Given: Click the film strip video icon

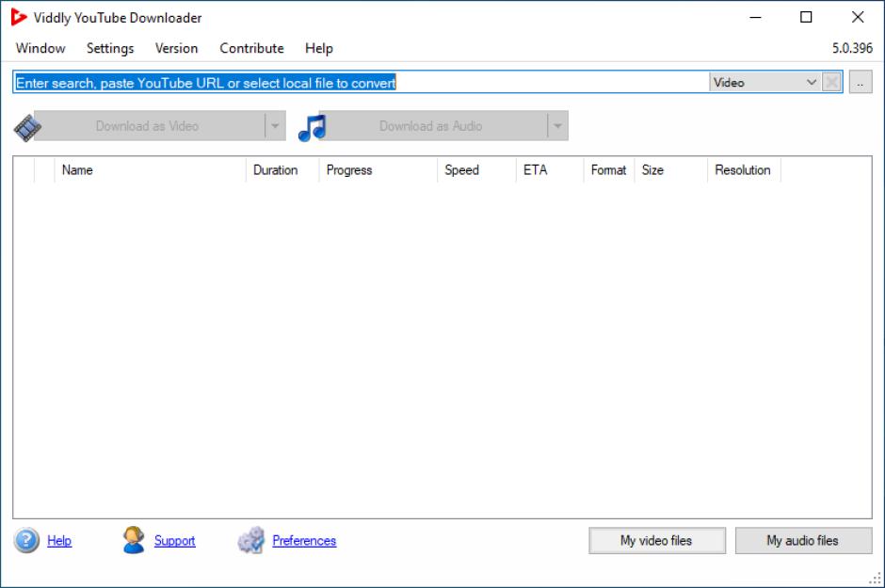Looking at the screenshot, I should pyautogui.click(x=27, y=126).
